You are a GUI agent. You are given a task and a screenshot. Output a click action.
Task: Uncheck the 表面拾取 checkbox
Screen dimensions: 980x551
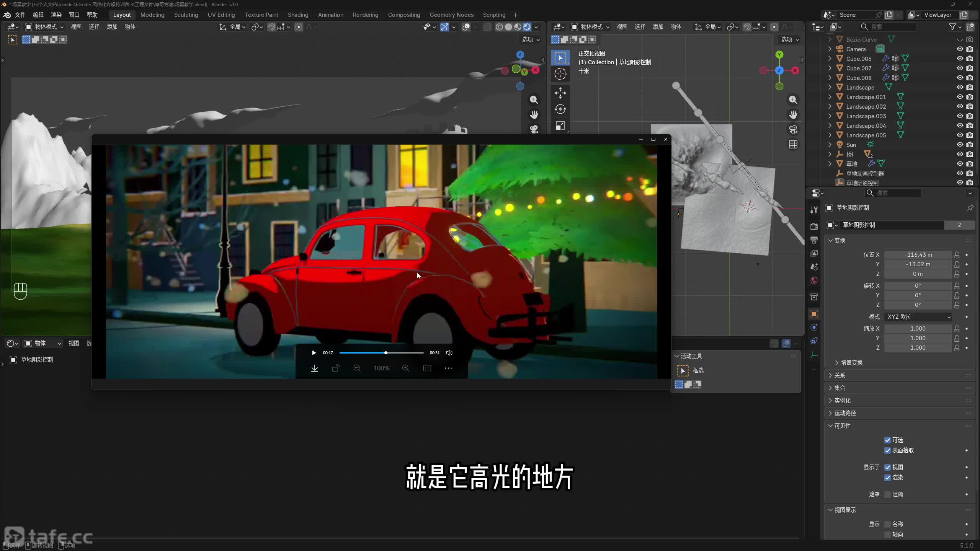coord(887,450)
